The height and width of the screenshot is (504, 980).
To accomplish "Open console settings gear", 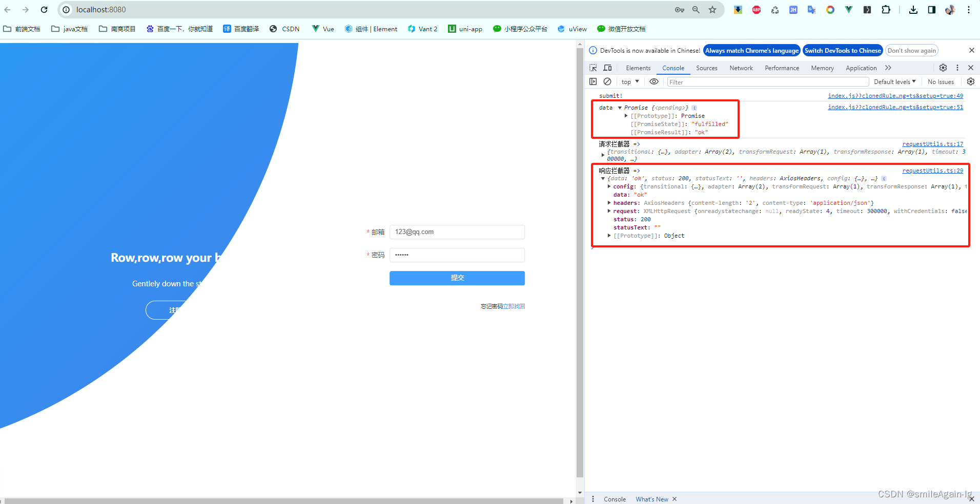I will (x=970, y=81).
